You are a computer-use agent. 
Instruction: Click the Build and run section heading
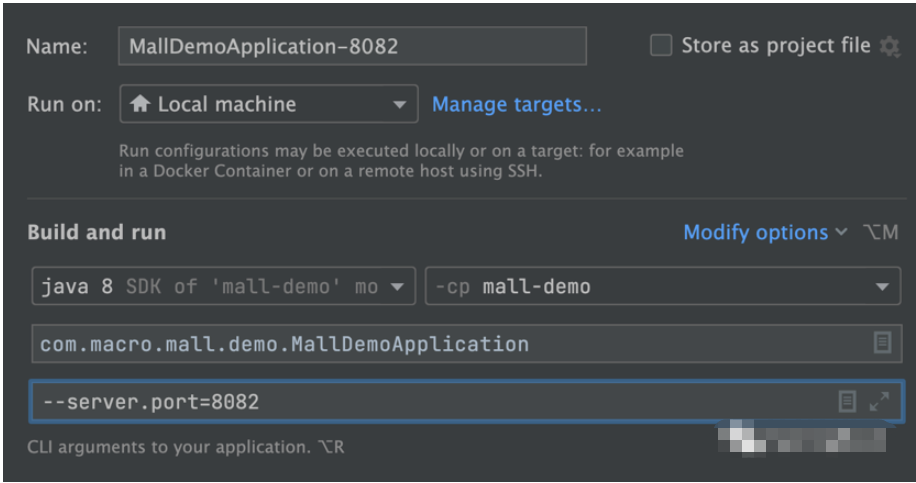pyautogui.click(x=97, y=232)
